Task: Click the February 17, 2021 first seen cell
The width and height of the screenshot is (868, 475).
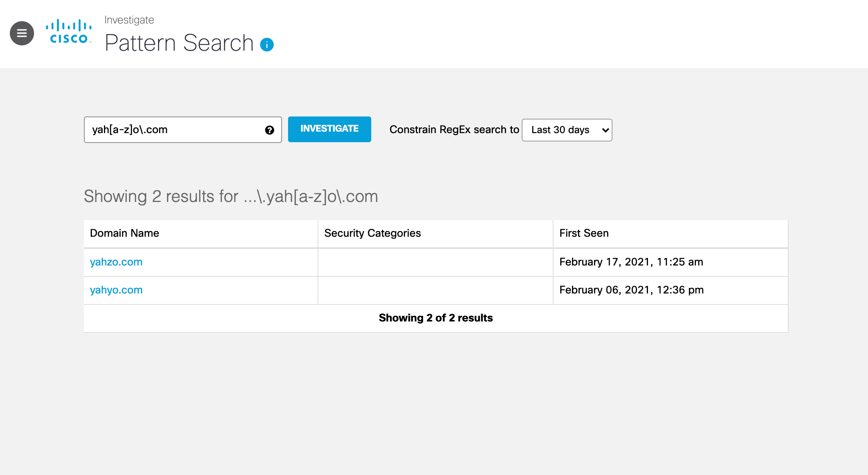Action: (631, 262)
